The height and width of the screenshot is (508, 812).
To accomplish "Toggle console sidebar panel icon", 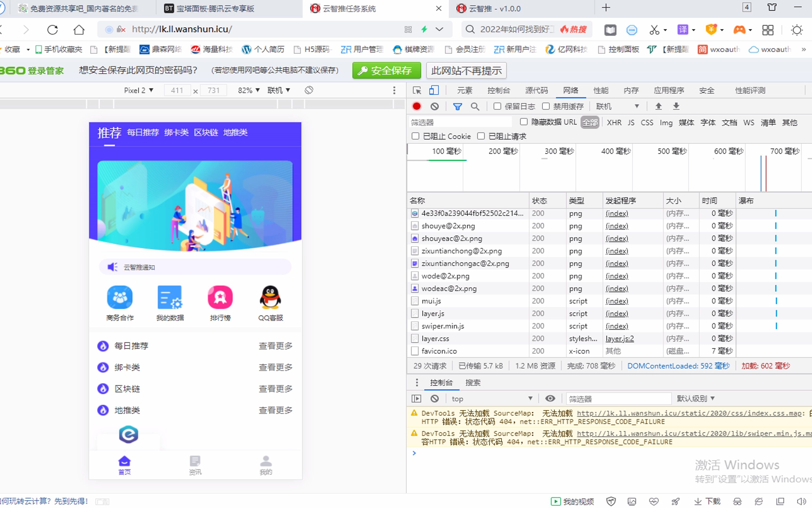I will 416,399.
